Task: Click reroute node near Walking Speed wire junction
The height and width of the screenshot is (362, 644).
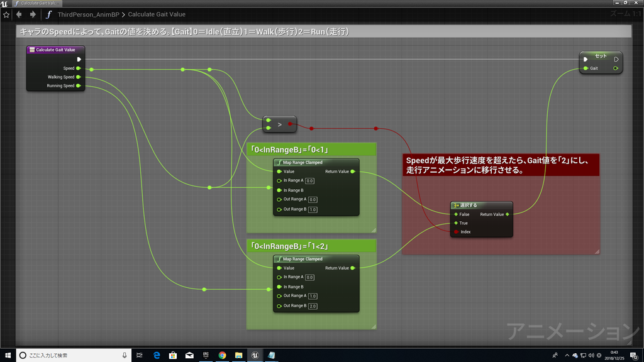Action: 209,187
